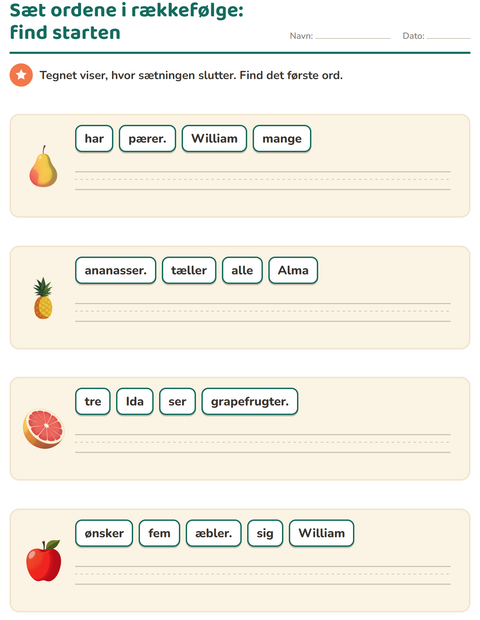Viewport: 480px width, 620px height.
Task: Click the writing line in the apple exercise
Action: (263, 575)
